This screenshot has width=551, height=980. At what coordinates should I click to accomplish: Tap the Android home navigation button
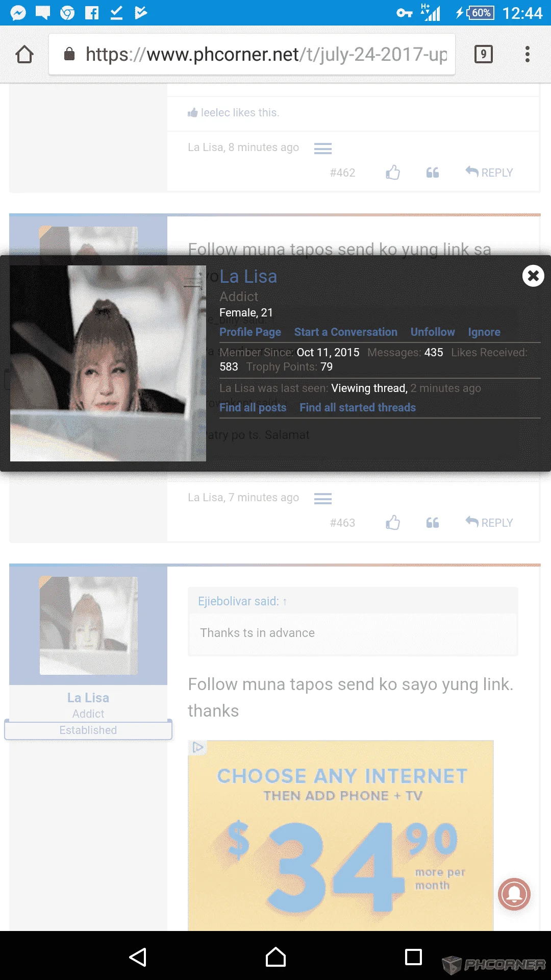tap(275, 957)
